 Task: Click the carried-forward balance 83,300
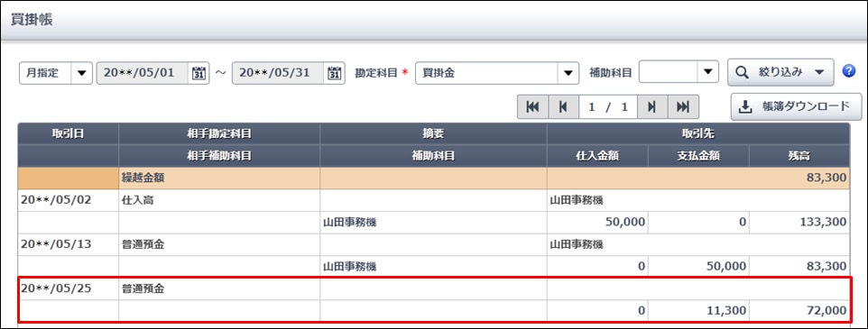click(x=827, y=178)
